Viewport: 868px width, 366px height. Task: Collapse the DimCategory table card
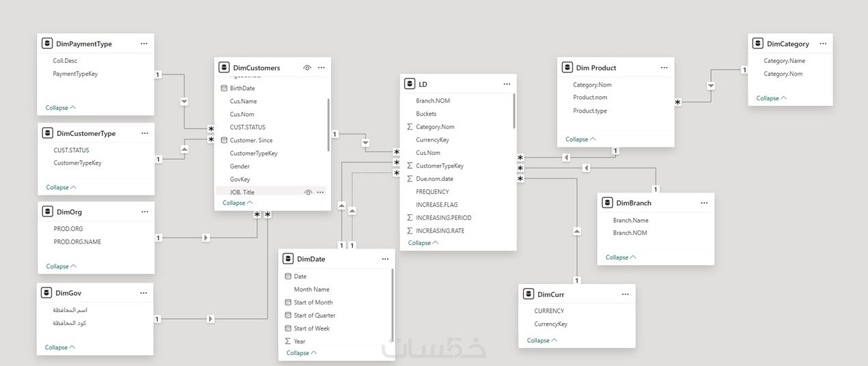tap(771, 98)
